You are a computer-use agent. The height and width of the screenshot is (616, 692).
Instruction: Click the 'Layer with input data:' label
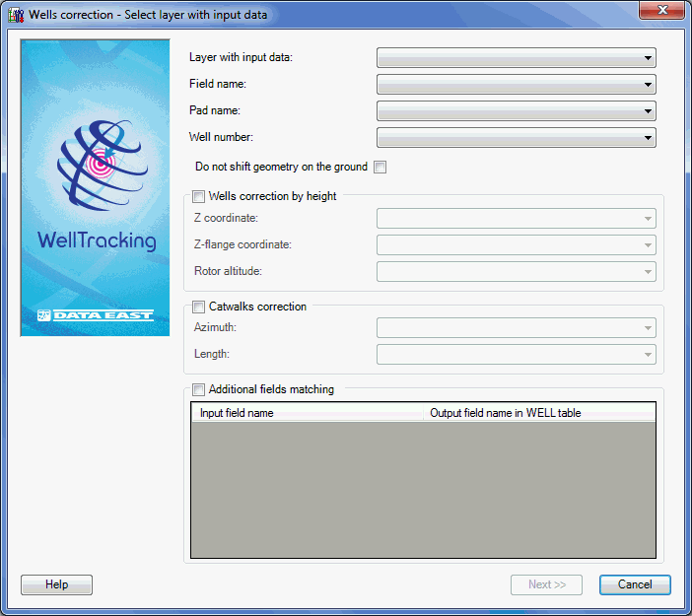click(241, 57)
